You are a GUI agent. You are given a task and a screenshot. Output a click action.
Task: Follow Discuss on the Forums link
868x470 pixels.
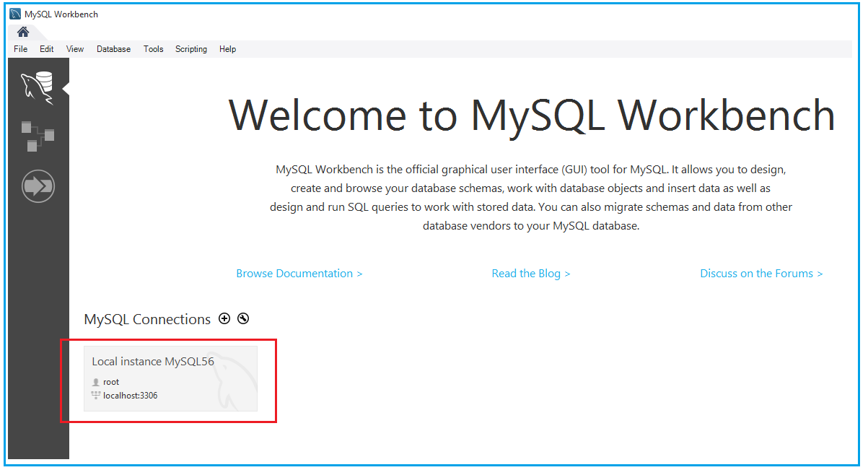761,274
